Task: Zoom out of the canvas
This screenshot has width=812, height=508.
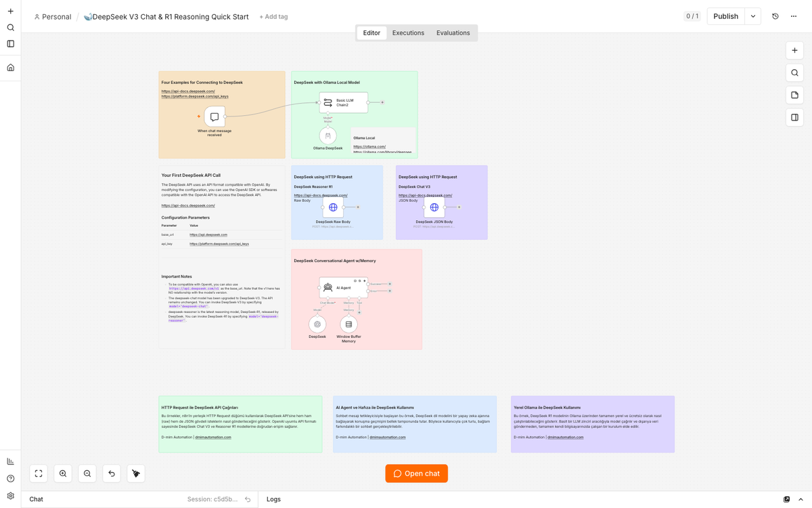Action: pos(87,473)
